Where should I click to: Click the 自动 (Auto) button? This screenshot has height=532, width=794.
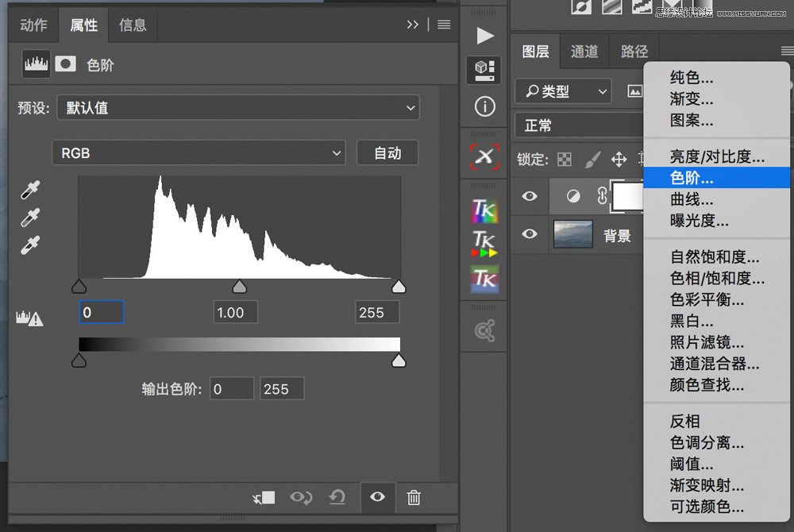[x=387, y=152]
